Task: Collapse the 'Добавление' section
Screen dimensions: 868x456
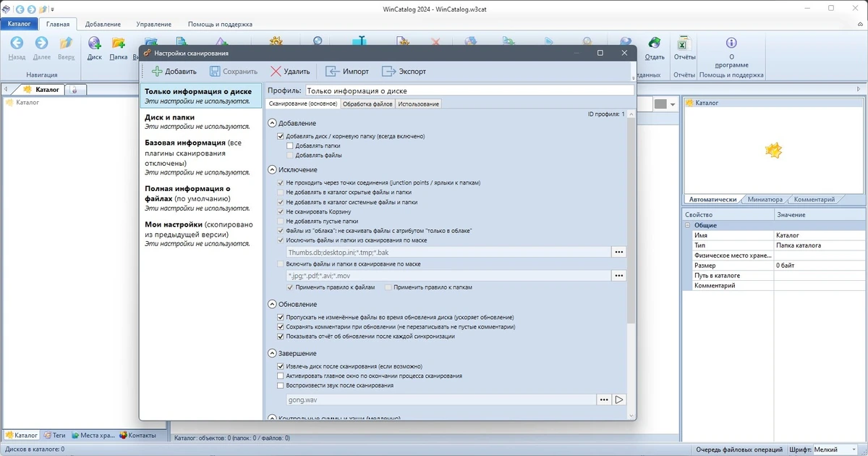Action: pyautogui.click(x=272, y=123)
